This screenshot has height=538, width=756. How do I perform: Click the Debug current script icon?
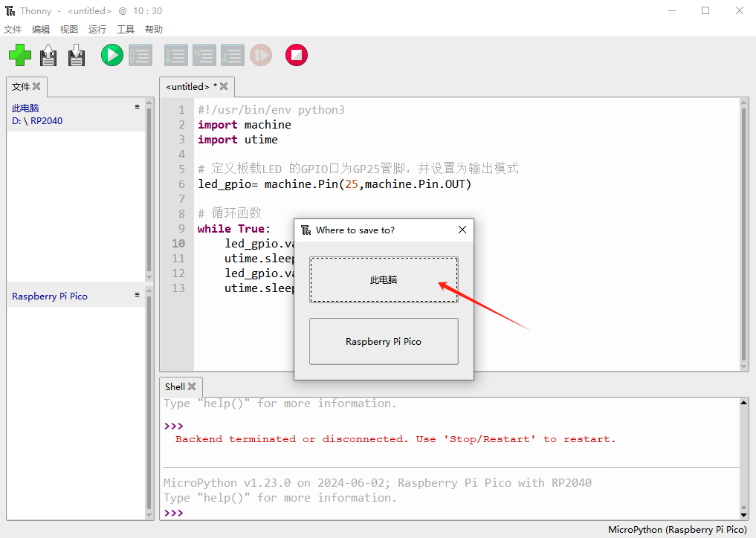point(140,55)
